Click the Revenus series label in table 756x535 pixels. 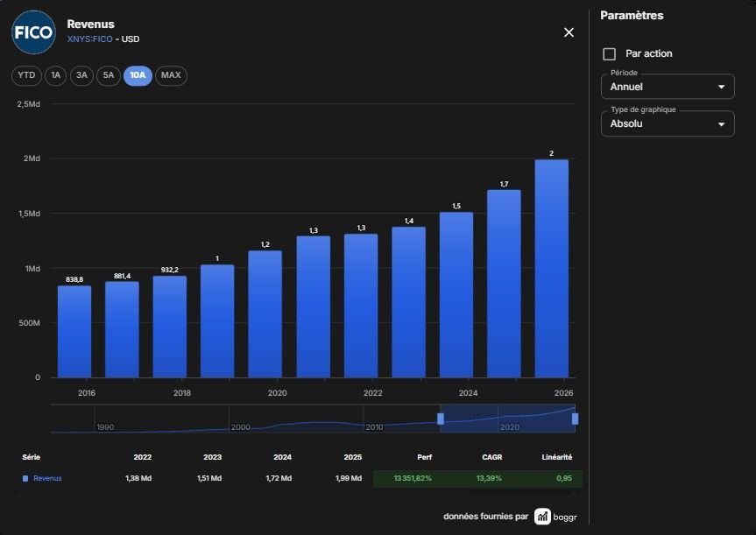[47, 479]
